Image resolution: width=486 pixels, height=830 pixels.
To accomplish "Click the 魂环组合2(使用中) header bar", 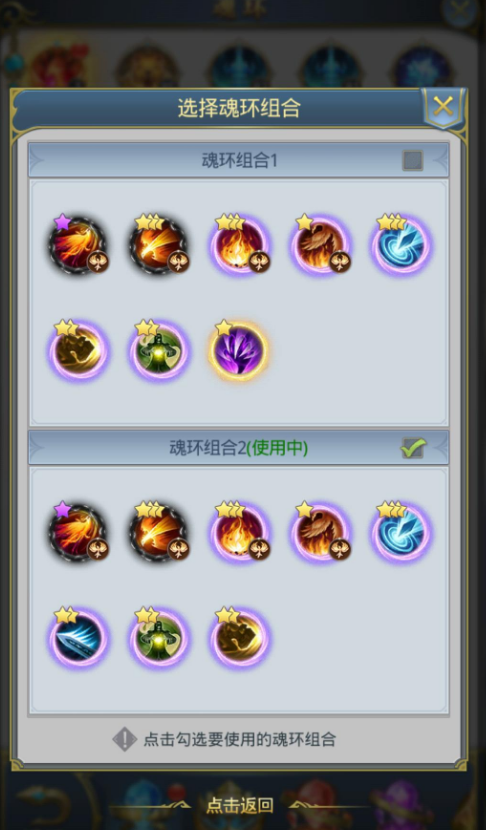I will coord(239,448).
